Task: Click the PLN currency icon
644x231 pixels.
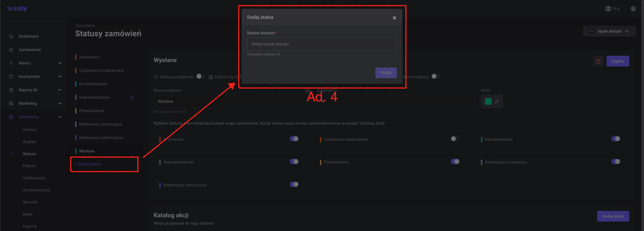Action: point(608,9)
